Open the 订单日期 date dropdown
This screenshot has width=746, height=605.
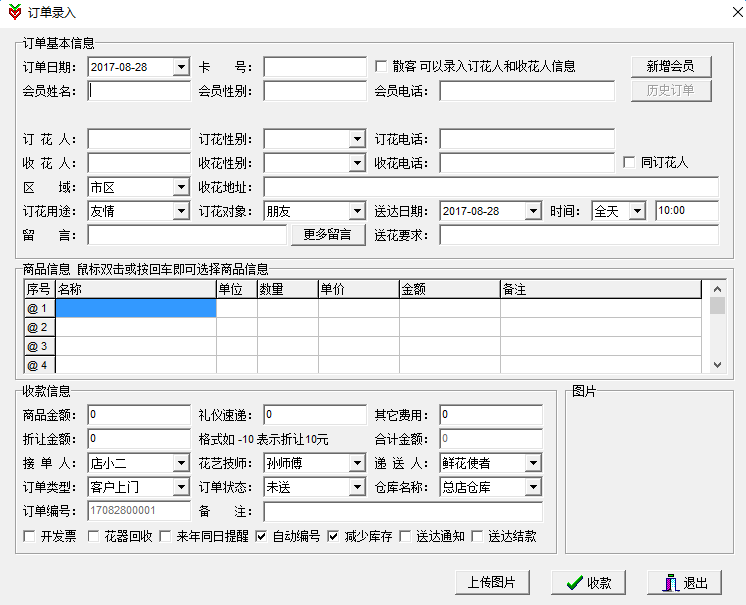[x=181, y=67]
